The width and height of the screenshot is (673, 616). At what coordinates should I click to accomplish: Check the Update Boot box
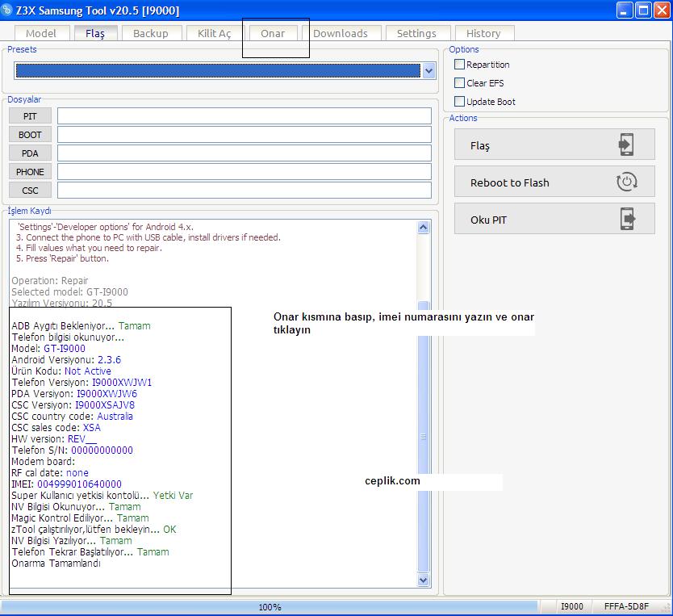pyautogui.click(x=459, y=101)
